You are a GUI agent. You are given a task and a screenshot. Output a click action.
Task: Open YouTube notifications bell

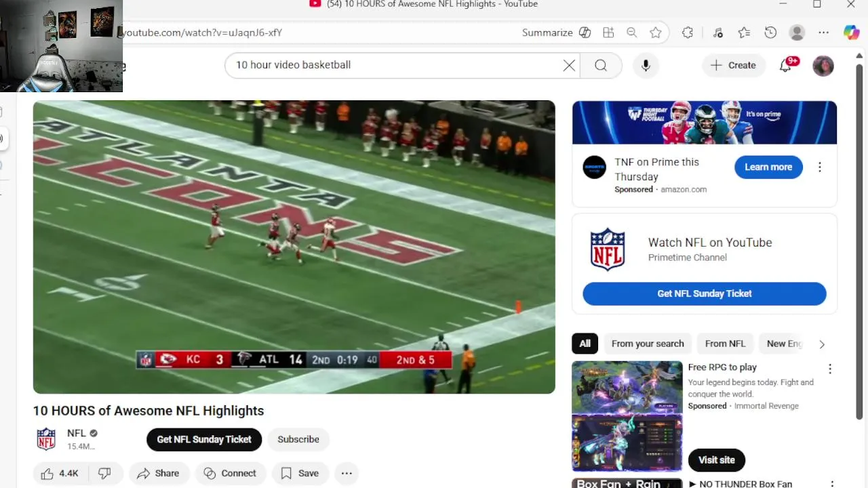(785, 65)
